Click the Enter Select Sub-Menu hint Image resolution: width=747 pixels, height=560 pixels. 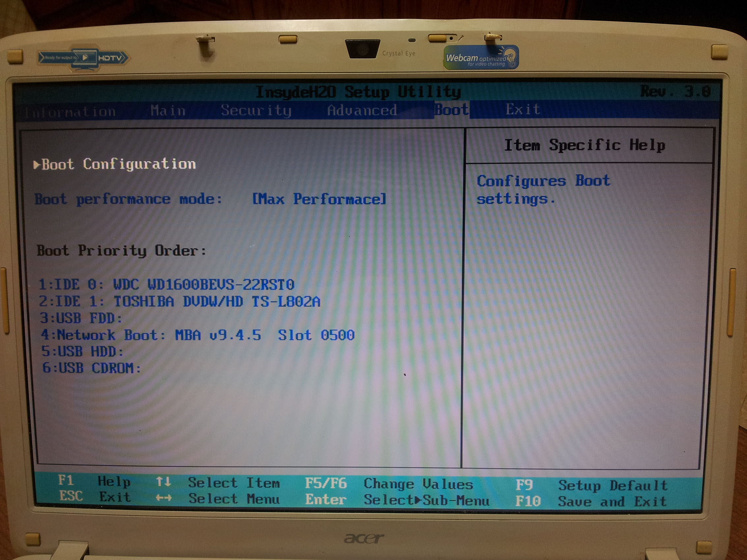[397, 500]
